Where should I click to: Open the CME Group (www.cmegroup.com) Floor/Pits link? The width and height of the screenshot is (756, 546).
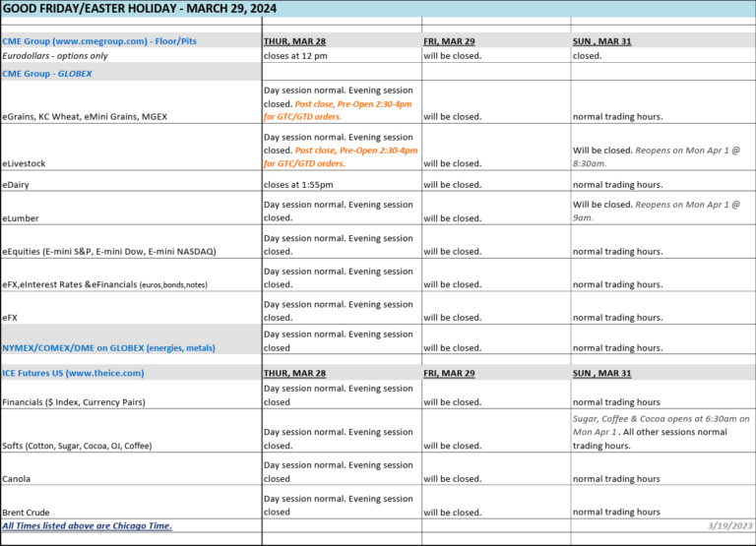coord(99,41)
